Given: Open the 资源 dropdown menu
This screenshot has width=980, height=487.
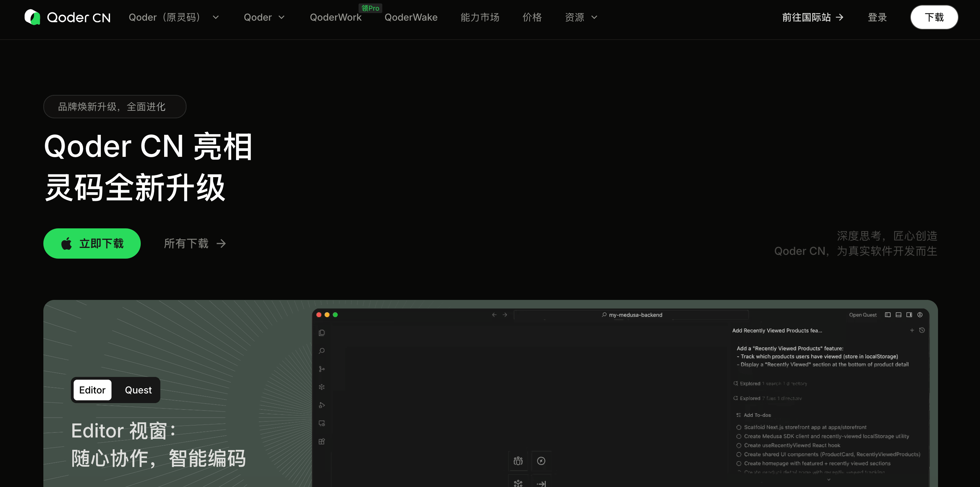Looking at the screenshot, I should pyautogui.click(x=581, y=18).
